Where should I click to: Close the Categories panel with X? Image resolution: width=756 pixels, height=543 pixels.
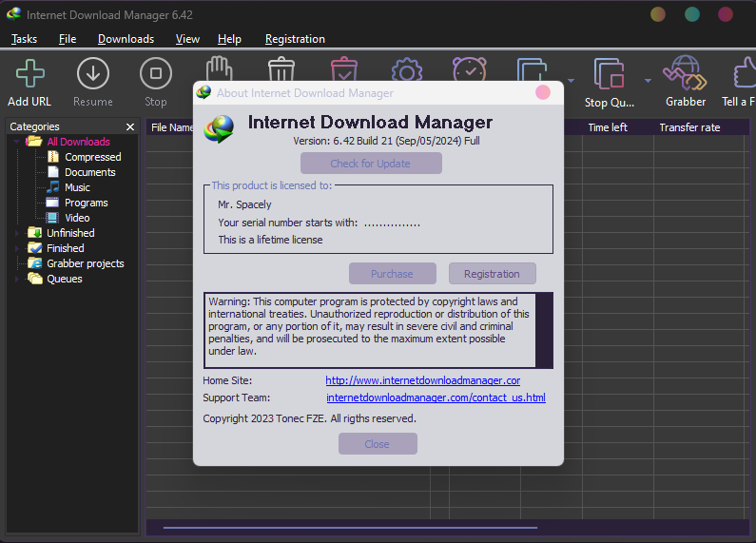pyautogui.click(x=130, y=126)
